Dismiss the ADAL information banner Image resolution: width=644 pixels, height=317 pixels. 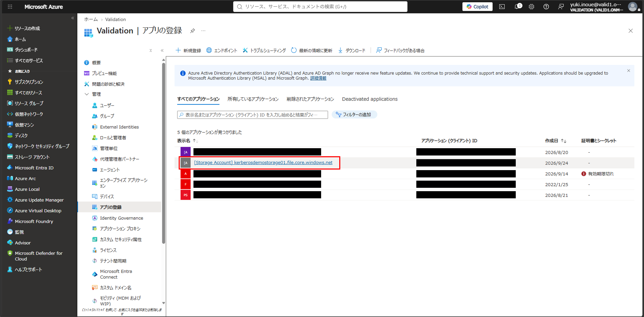628,71
